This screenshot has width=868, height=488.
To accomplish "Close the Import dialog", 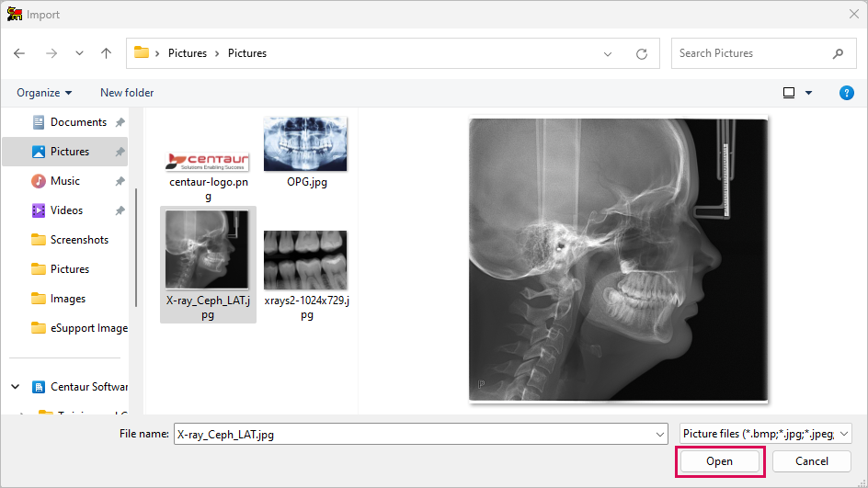I will pyautogui.click(x=853, y=15).
